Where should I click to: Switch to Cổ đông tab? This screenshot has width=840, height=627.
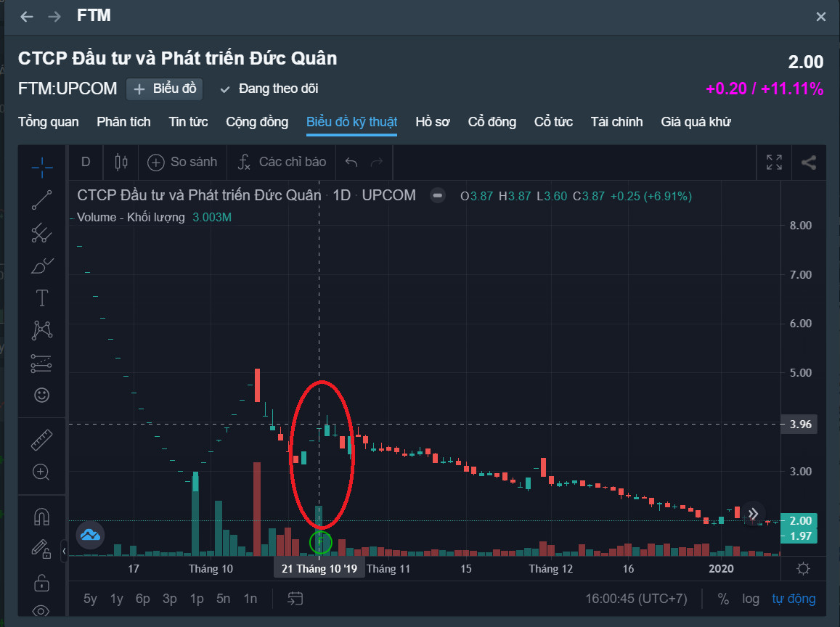492,122
